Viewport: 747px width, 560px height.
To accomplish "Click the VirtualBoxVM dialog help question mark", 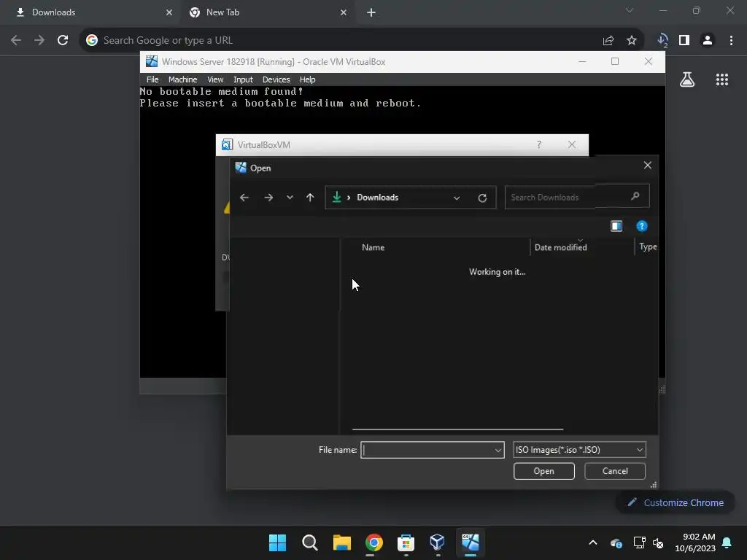I will click(x=539, y=145).
